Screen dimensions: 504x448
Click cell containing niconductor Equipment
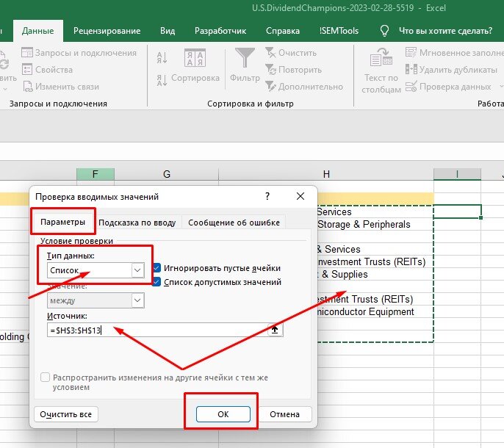(375, 311)
